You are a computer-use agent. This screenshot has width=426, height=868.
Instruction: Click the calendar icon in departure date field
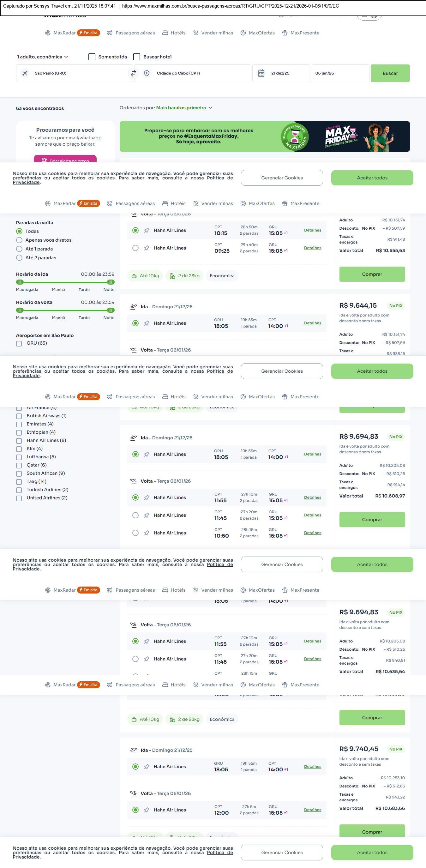(x=261, y=73)
